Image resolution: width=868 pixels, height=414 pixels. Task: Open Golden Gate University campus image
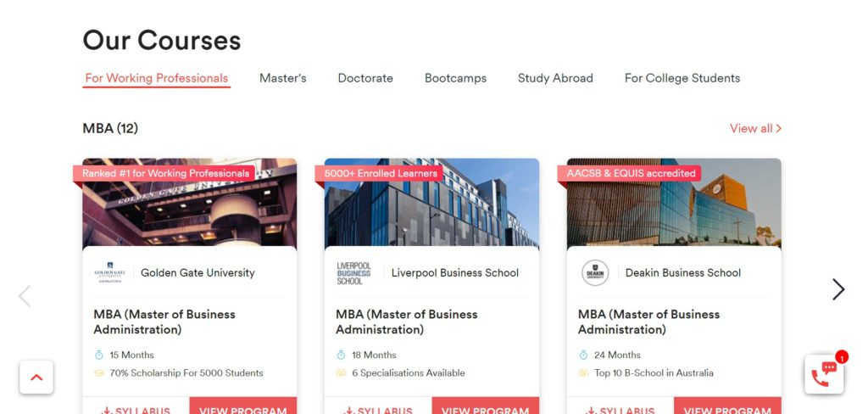[189, 203]
